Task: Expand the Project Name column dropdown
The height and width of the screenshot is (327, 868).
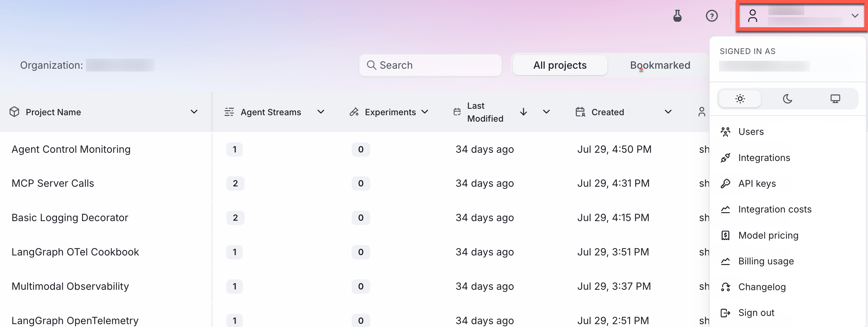Action: pyautogui.click(x=194, y=112)
